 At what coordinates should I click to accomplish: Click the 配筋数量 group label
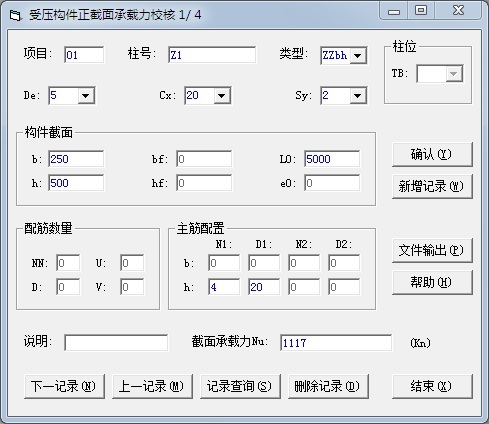(48, 229)
